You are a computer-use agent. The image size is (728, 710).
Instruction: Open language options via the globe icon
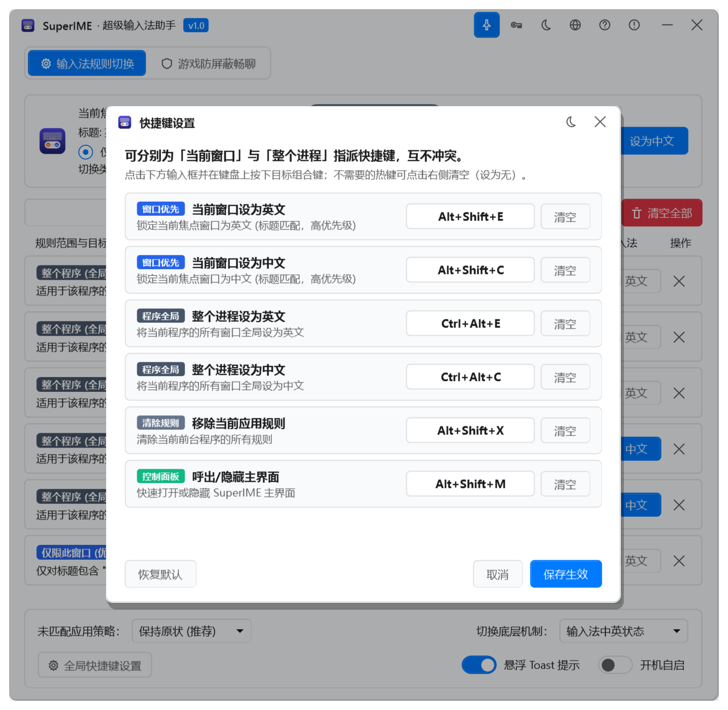coord(575,25)
